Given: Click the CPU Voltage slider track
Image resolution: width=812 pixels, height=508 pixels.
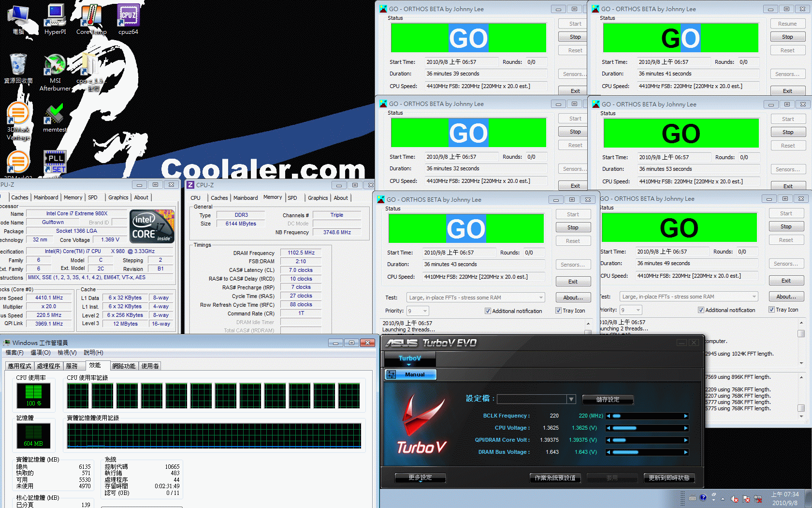Looking at the screenshot, I should 647,428.
